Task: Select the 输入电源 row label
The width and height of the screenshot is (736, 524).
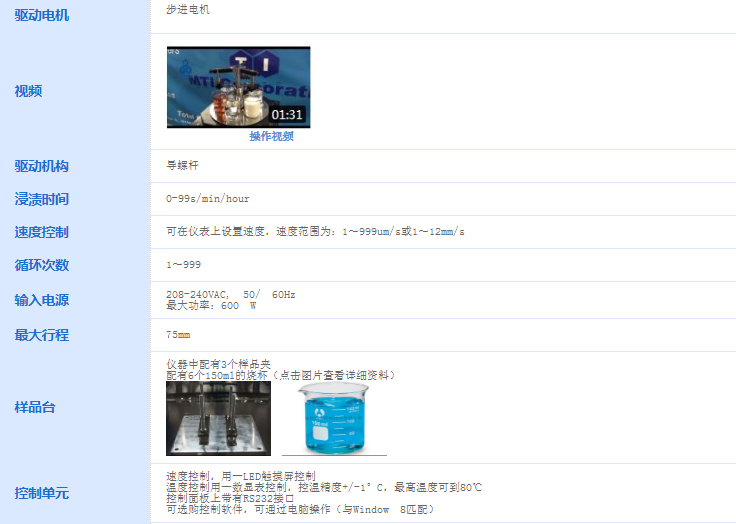Action: tap(42, 300)
